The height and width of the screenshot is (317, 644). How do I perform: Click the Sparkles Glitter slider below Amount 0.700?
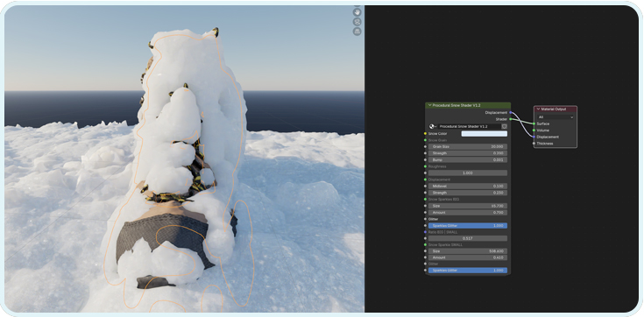pyautogui.click(x=467, y=226)
